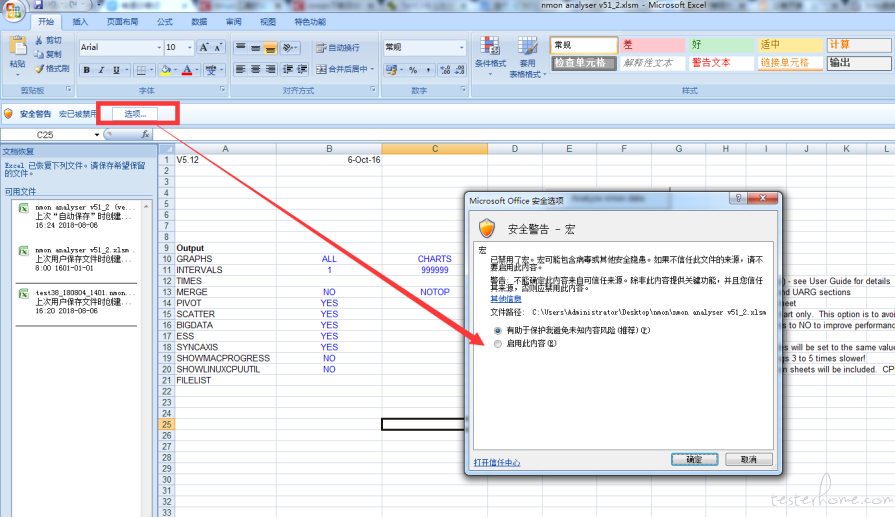The height and width of the screenshot is (518, 895).
Task: Click OK (确定) in security dialog
Action: [694, 459]
